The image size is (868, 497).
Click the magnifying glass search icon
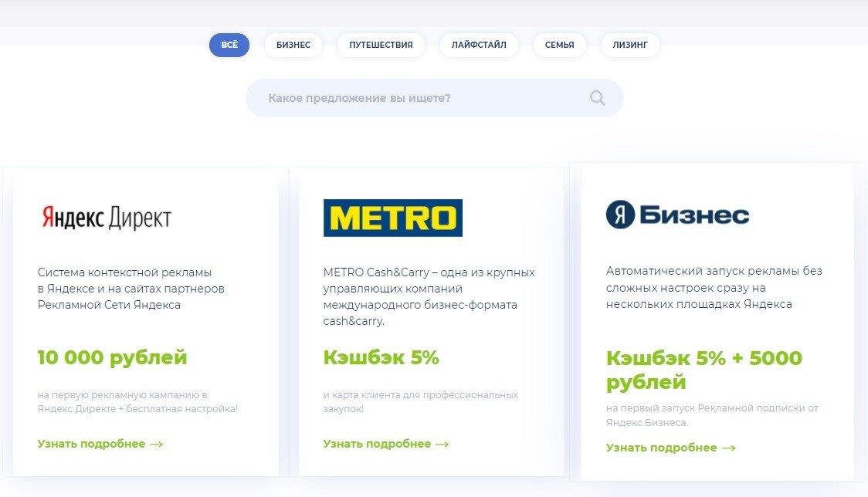tap(597, 98)
